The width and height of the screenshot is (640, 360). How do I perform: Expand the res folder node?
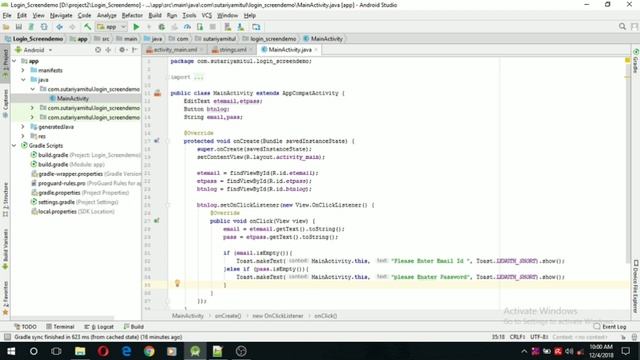pyautogui.click(x=23, y=136)
